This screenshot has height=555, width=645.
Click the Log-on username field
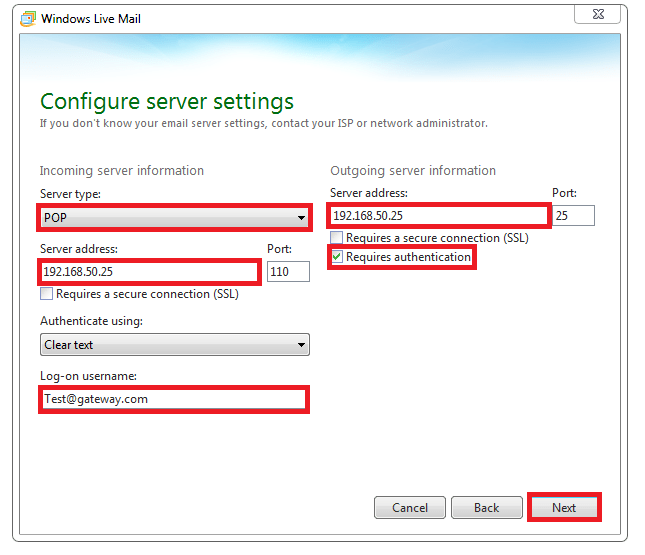[x=174, y=399]
